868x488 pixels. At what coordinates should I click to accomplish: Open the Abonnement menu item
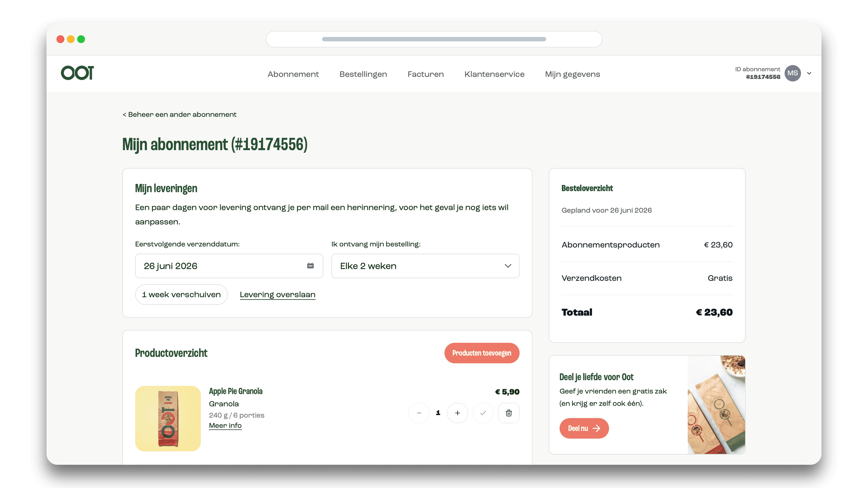tap(293, 74)
